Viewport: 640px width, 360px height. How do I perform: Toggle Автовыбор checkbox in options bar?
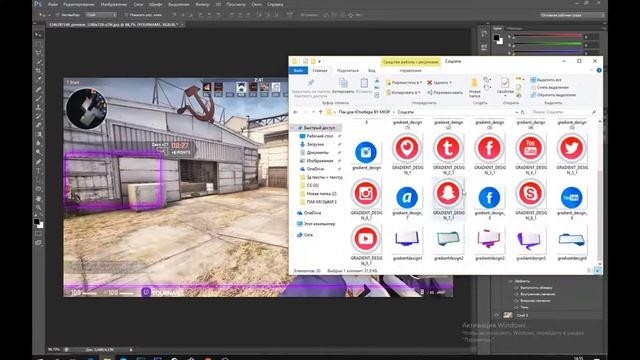[58, 15]
